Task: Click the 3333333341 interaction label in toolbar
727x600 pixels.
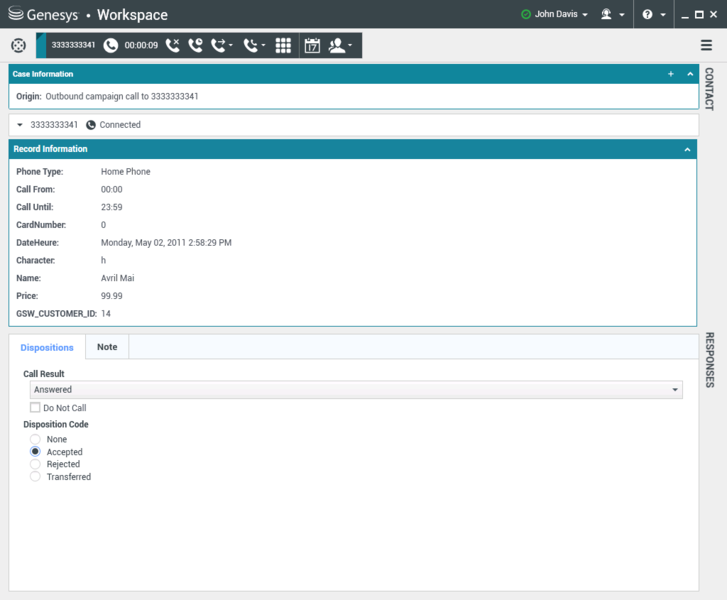Action: tap(73, 45)
